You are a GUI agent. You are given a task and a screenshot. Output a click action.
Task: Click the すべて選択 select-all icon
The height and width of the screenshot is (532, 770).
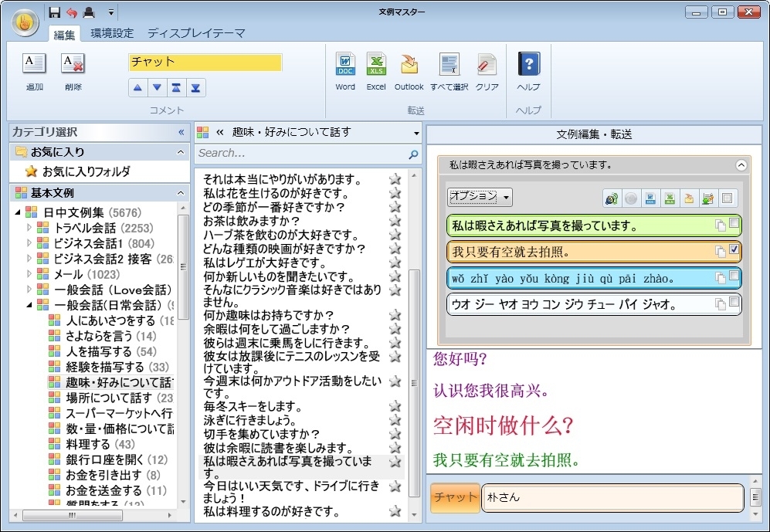click(449, 64)
